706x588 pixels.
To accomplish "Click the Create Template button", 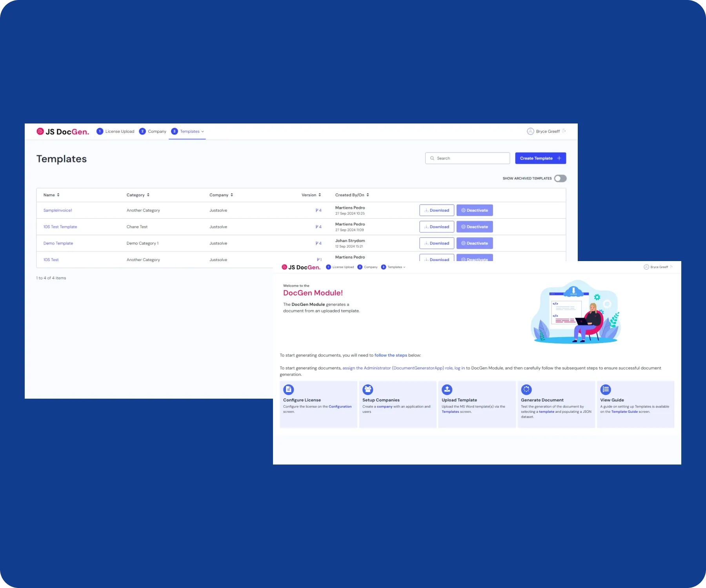I will click(x=540, y=158).
